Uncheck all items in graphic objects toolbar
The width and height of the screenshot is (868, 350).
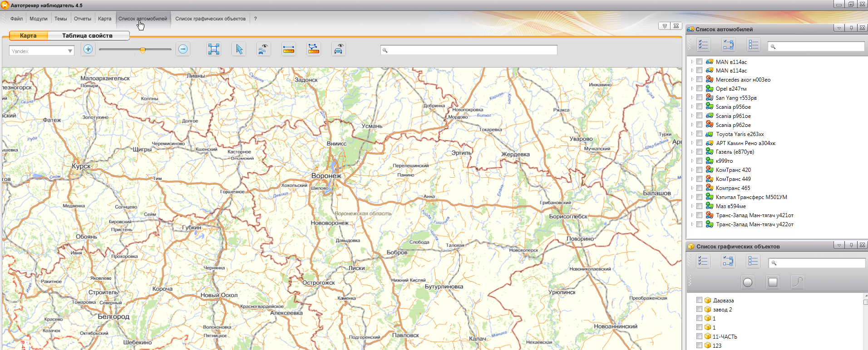[x=753, y=261]
